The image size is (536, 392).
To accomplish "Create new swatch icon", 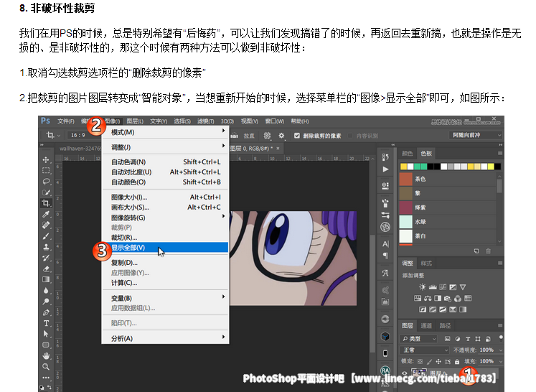I will coord(476,251).
